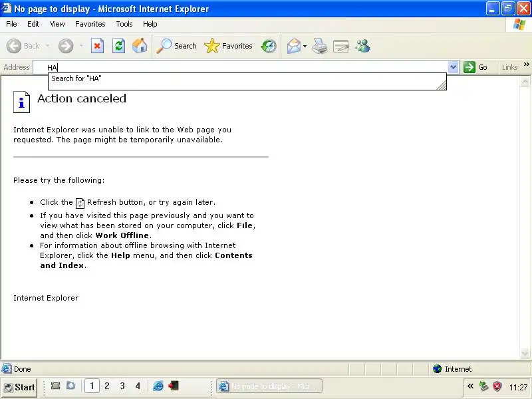Stop page loading with the red X icon
The width and height of the screenshot is (532, 399).
point(97,46)
